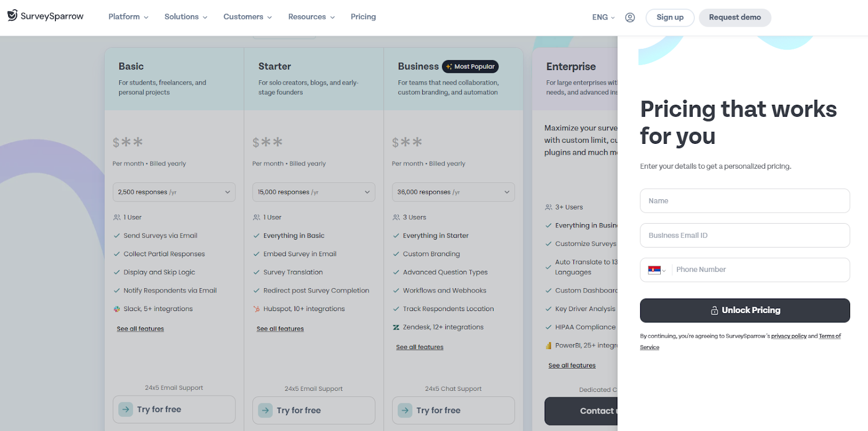Viewport: 868px width, 431px height.
Task: Click the PowerBI integrations icon
Action: (x=548, y=346)
